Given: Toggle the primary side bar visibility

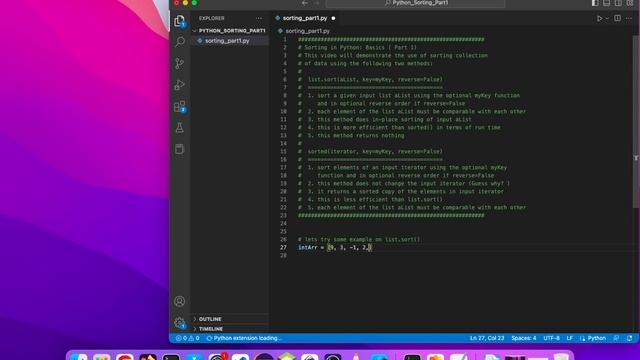Looking at the screenshot, I should pos(595,3).
